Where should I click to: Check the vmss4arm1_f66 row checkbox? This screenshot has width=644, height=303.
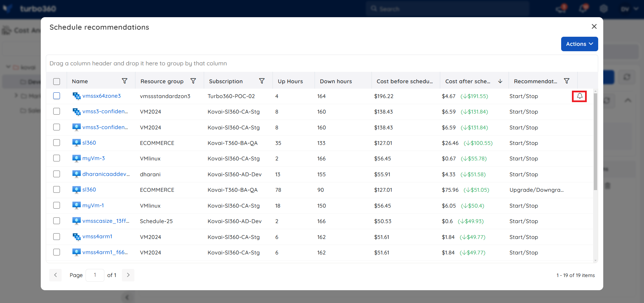[57, 252]
